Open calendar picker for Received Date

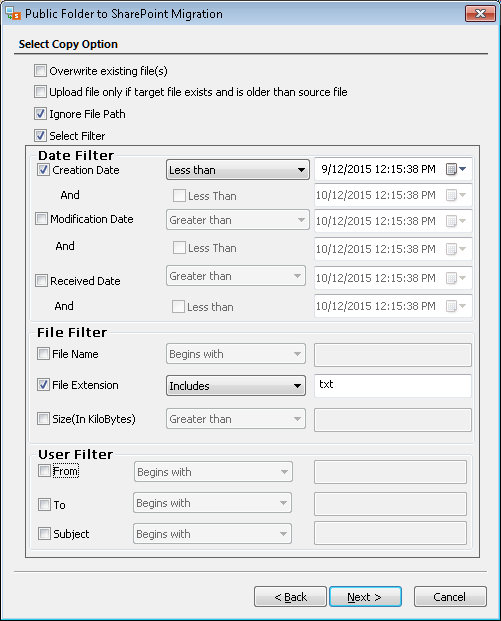point(456,278)
